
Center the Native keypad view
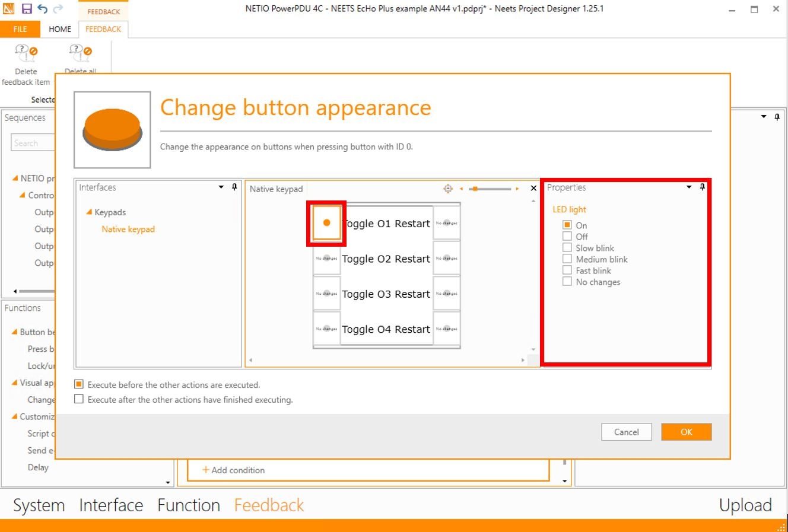click(x=448, y=189)
